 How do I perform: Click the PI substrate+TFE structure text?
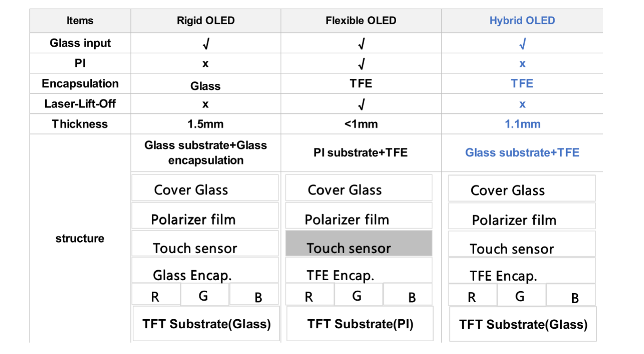click(x=361, y=153)
